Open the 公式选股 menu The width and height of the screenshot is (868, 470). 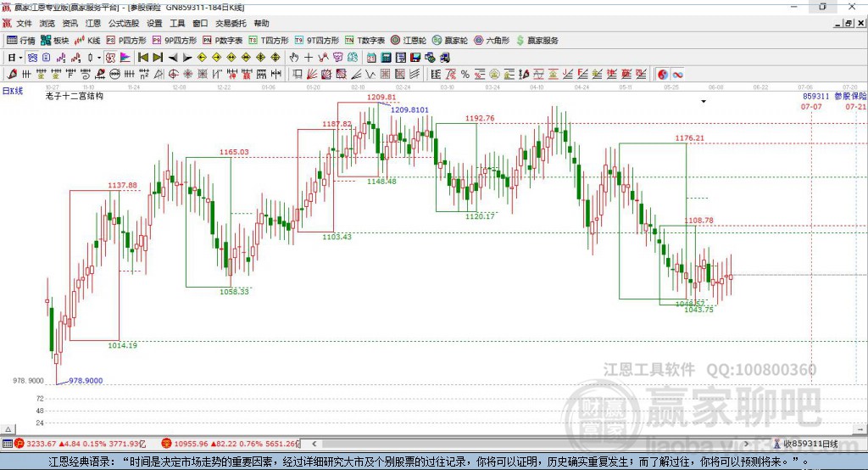tap(124, 23)
